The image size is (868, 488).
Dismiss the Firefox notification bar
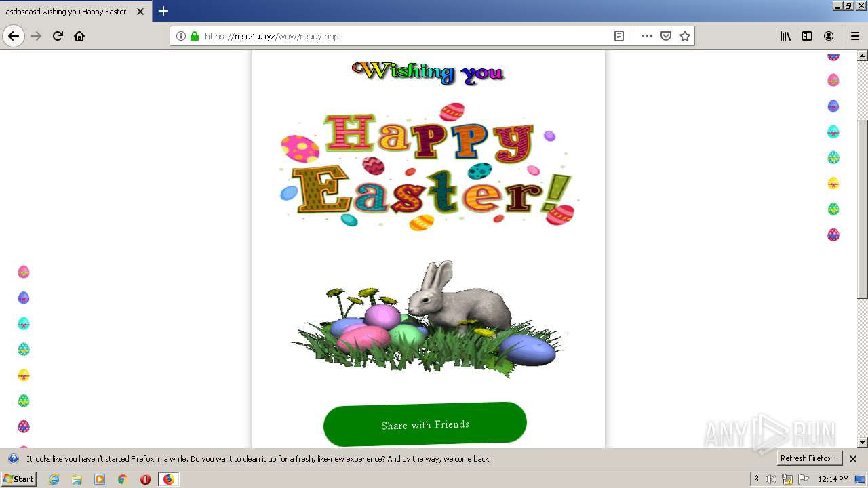point(853,459)
